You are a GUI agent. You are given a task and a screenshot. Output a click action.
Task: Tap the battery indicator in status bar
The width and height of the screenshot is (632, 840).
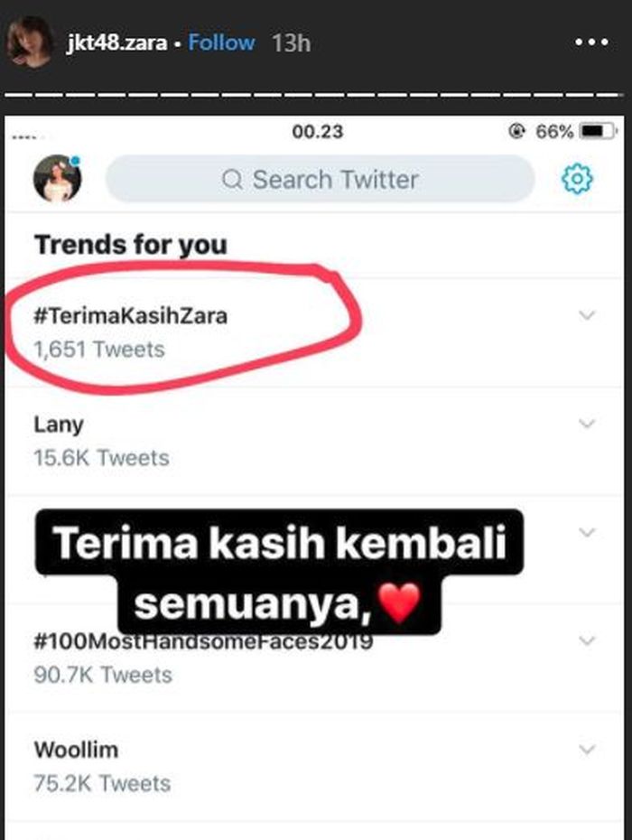pyautogui.click(x=599, y=131)
